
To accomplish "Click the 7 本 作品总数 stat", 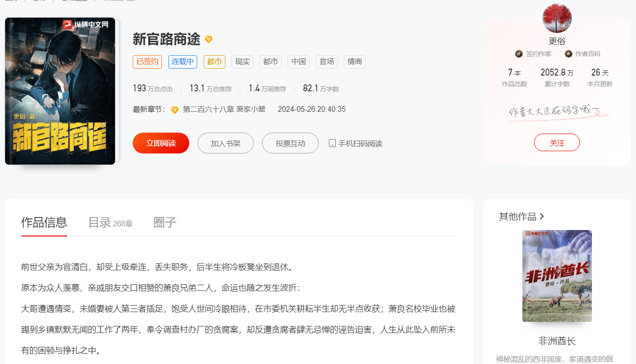I will [514, 78].
